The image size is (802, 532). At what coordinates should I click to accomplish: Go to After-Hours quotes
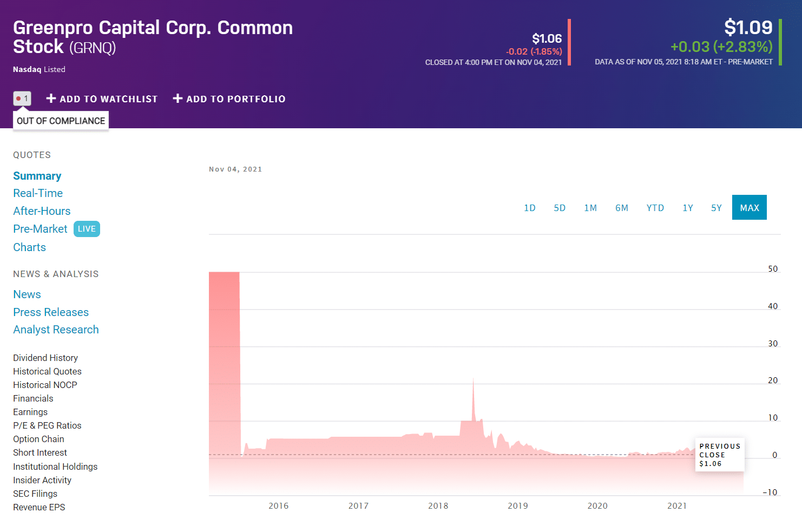tap(42, 211)
